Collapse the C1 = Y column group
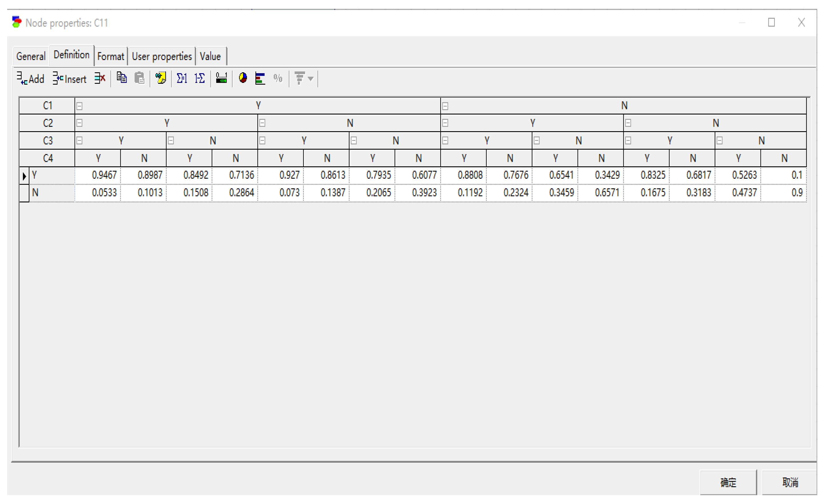Image resolution: width=825 pixels, height=504 pixels. [79, 106]
